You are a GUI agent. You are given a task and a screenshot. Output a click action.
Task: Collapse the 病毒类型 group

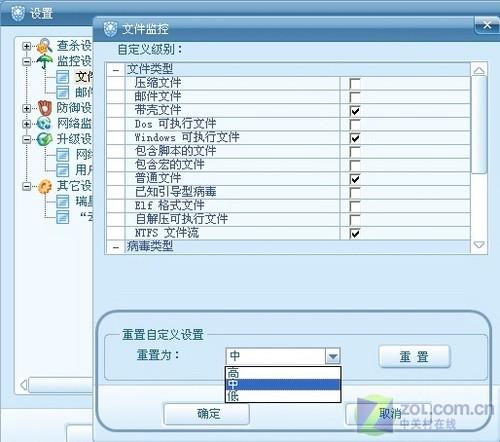point(116,247)
